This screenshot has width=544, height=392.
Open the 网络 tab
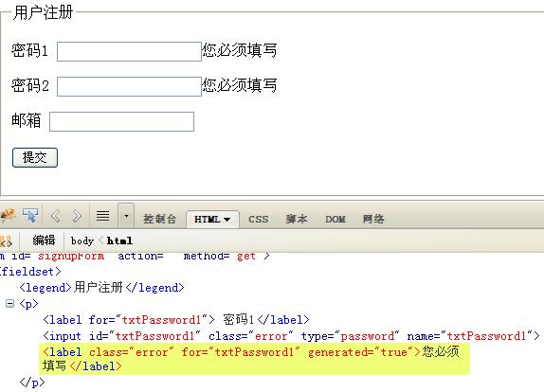(x=373, y=219)
